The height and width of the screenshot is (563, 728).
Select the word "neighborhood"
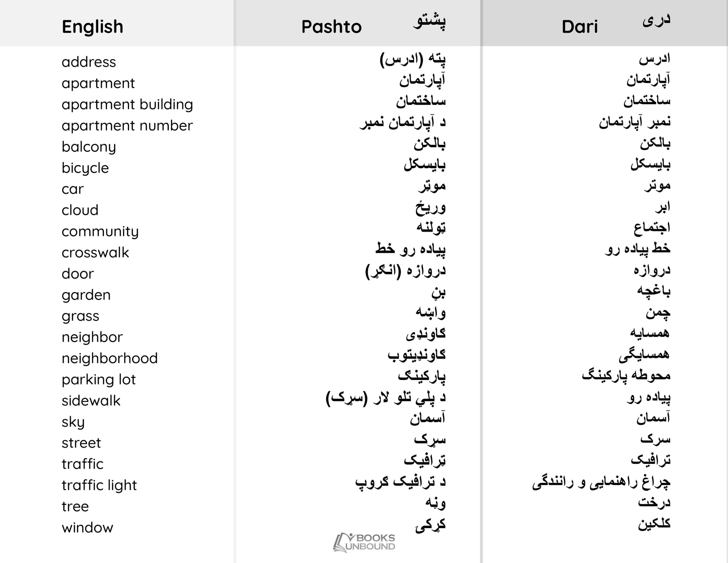pos(110,359)
